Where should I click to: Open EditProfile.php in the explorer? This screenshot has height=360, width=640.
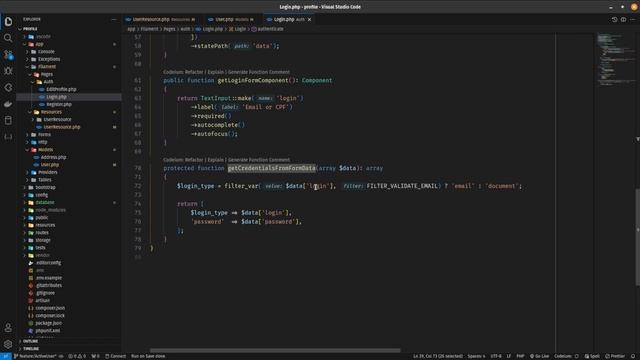[x=61, y=89]
